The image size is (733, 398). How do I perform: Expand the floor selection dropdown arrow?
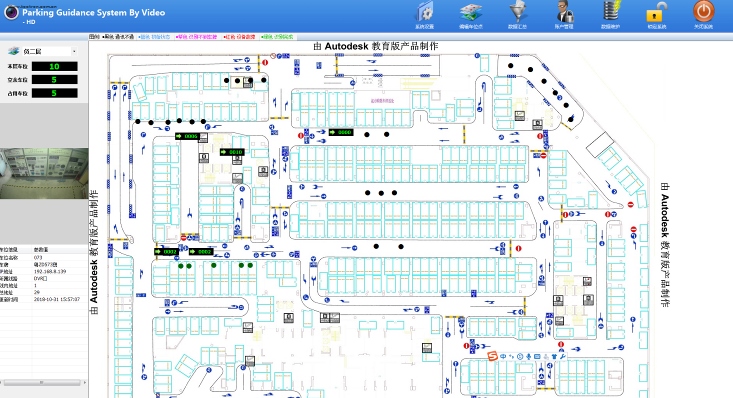[74, 51]
